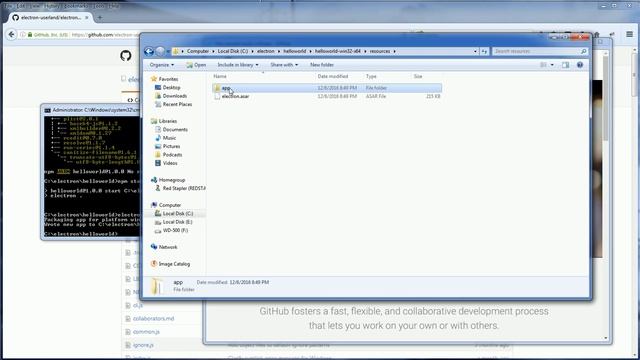The height and width of the screenshot is (360, 640).
Task: Switch to the electron-userland browser tab
Action: click(51, 18)
